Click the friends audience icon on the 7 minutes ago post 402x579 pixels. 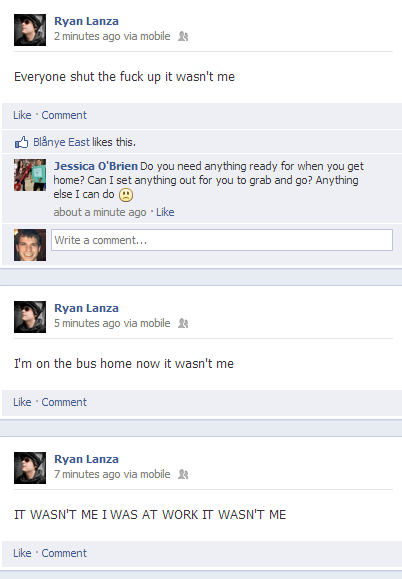coord(183,474)
